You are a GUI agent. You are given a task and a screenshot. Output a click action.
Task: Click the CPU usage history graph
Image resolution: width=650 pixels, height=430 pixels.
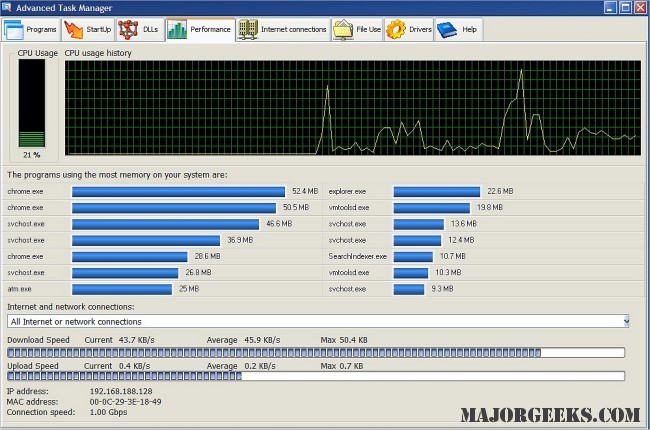point(353,108)
